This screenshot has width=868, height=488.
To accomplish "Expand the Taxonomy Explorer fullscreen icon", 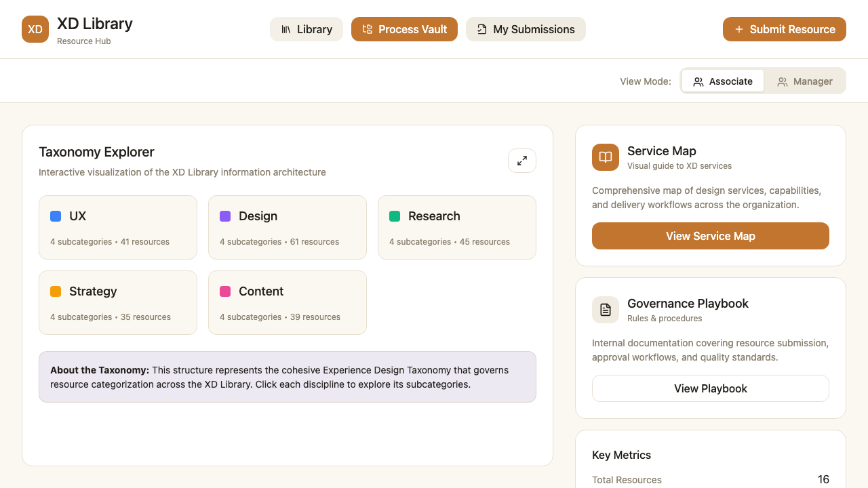I will pos(522,161).
